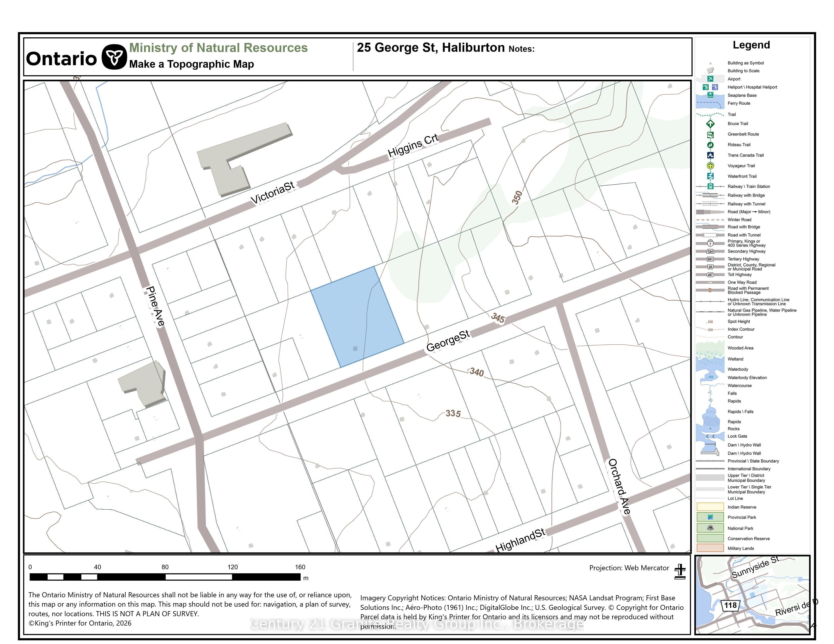This screenshot has width=834, height=644.
Task: Click the Wooded Area legend swatch
Action: click(x=710, y=347)
